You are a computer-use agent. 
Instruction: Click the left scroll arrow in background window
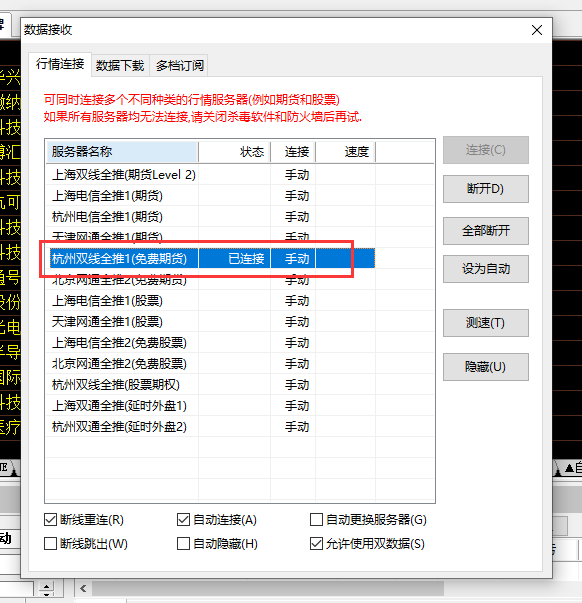click(x=83, y=588)
